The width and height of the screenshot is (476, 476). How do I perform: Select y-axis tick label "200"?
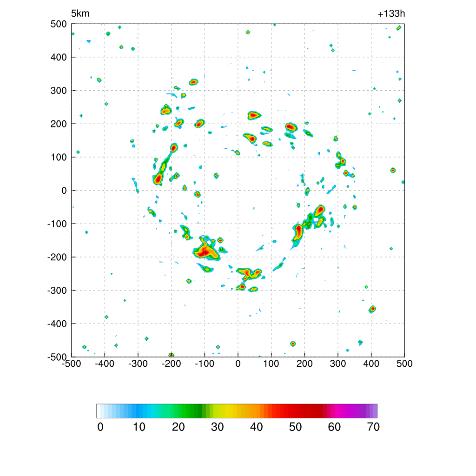point(59,124)
